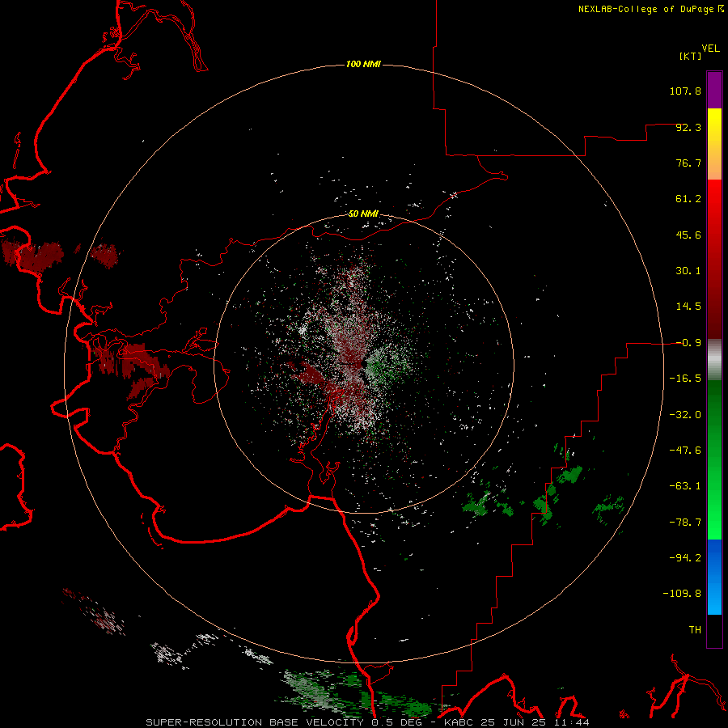Select the -109.8 velocity scale value
728x728 pixels.
682,594
